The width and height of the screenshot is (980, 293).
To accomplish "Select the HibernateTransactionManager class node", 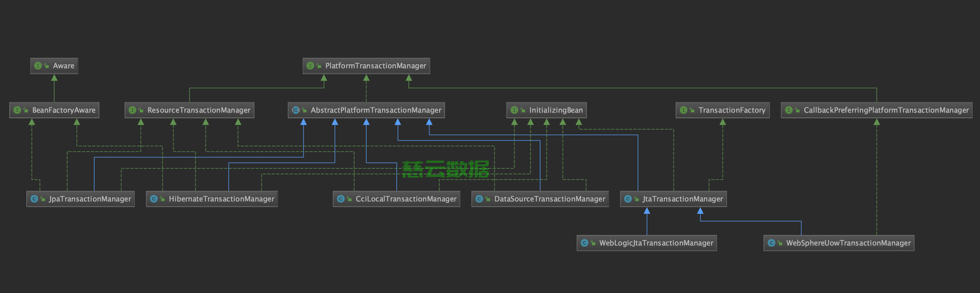I will 212,199.
